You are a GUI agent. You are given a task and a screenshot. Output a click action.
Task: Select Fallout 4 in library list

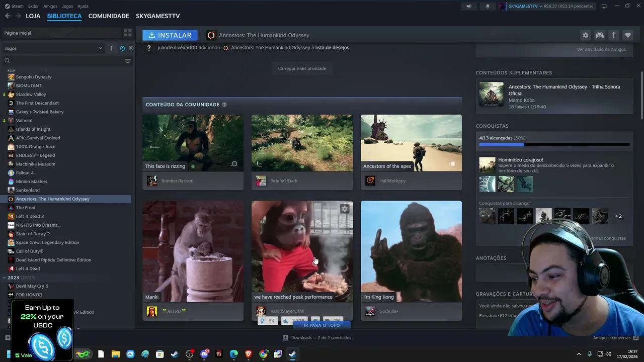click(25, 172)
